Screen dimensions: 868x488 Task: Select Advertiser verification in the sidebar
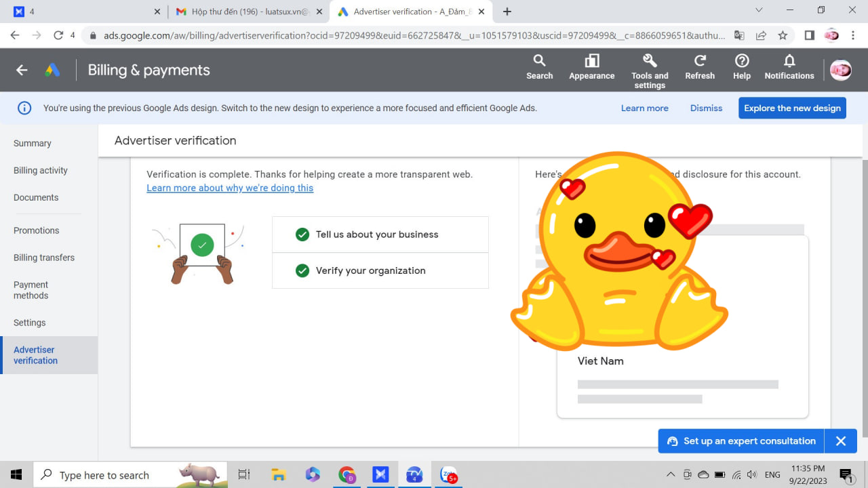click(49, 355)
